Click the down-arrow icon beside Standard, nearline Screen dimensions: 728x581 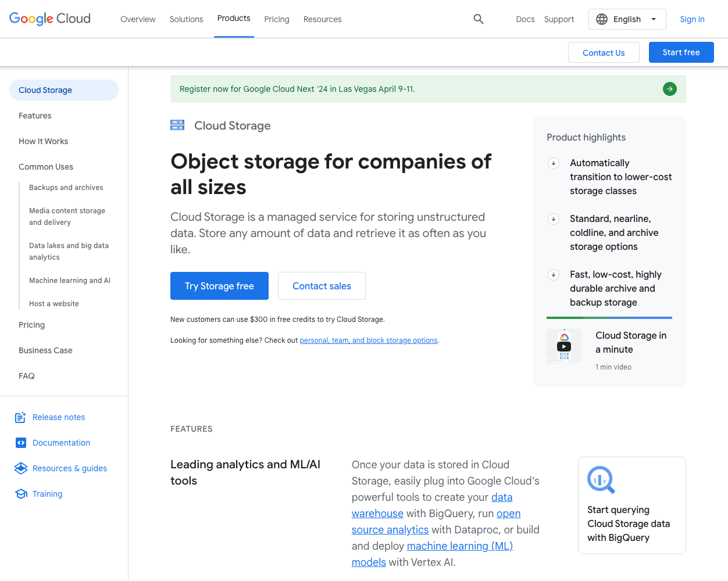click(554, 219)
